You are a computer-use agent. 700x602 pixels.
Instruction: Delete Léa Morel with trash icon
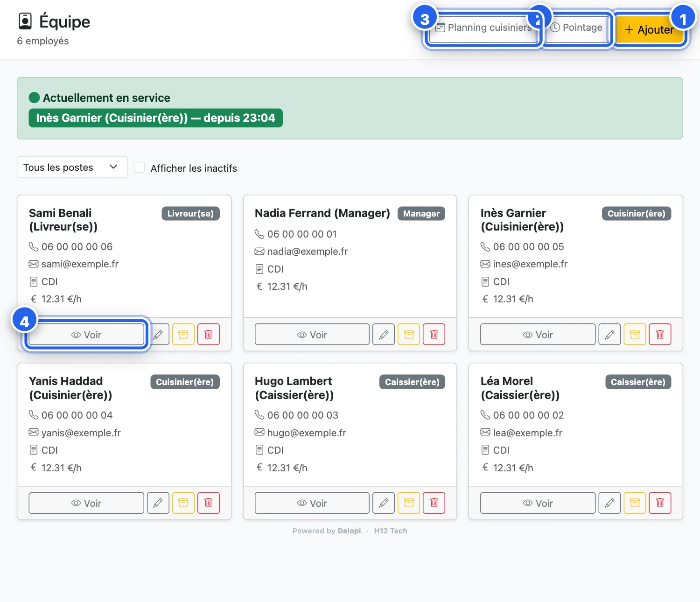click(660, 503)
